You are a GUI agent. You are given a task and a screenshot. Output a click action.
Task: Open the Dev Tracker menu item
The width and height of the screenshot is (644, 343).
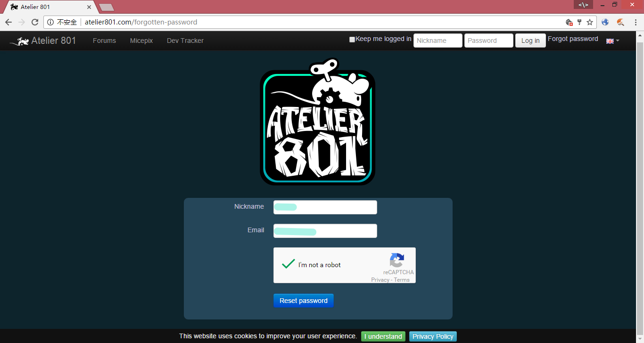[x=185, y=41]
